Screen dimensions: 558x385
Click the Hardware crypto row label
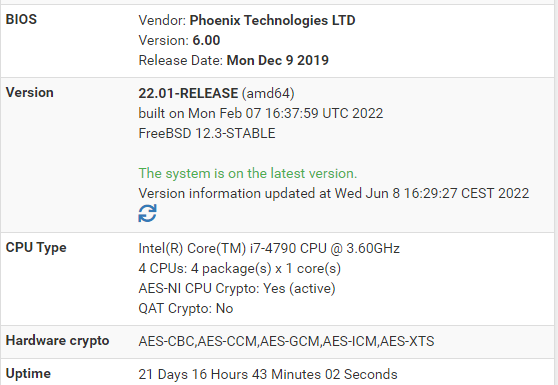pos(57,341)
